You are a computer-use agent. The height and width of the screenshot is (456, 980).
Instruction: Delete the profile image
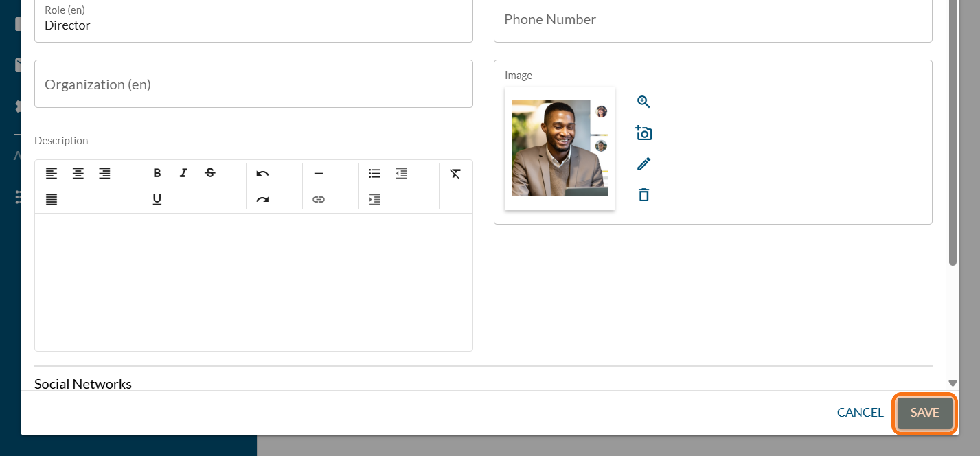pos(643,195)
